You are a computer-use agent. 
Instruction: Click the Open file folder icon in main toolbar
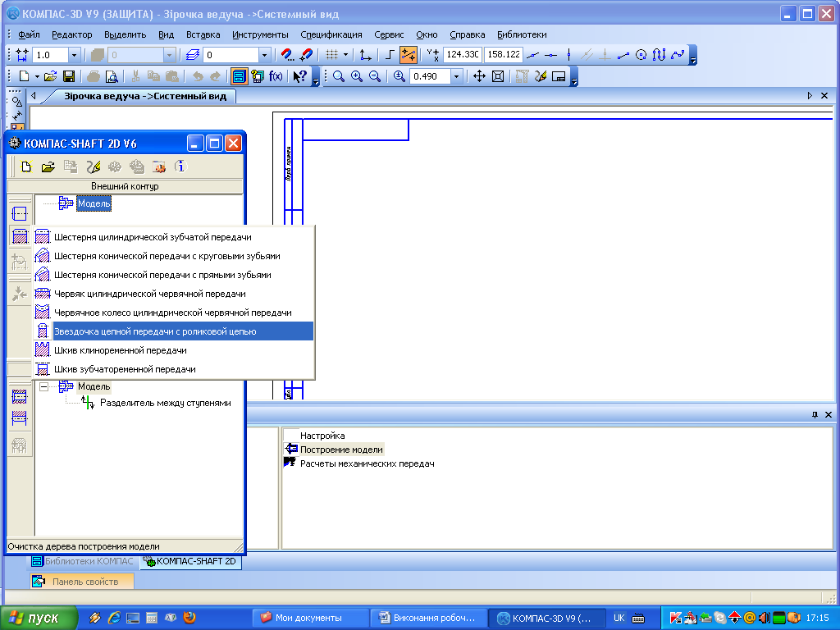coord(50,76)
